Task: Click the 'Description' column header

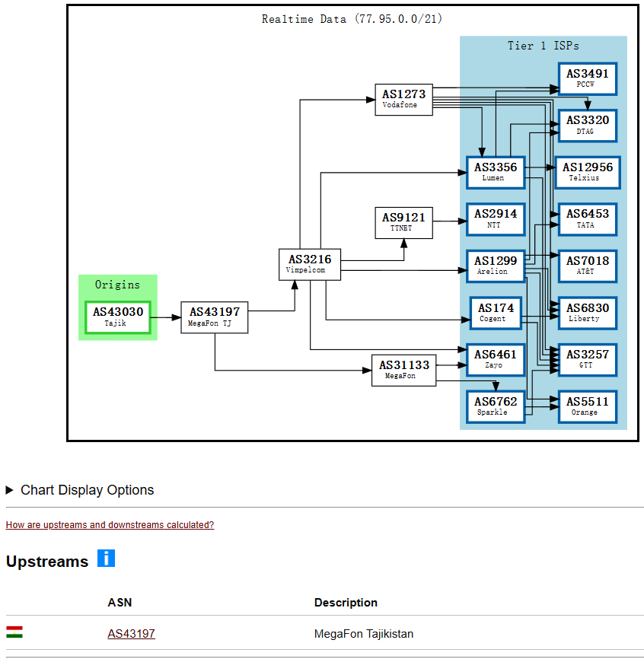Action: coord(346,603)
